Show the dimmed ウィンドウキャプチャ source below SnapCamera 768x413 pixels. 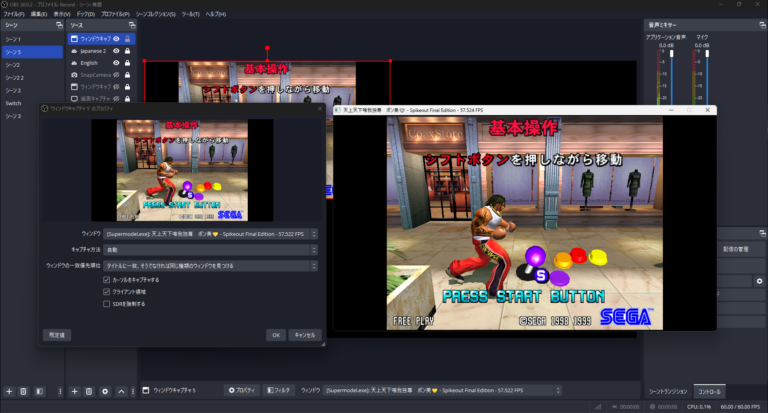point(116,87)
